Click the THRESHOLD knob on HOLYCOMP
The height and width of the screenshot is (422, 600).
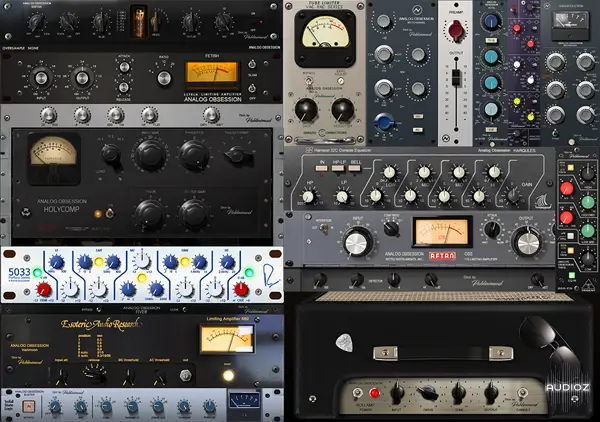point(194,155)
